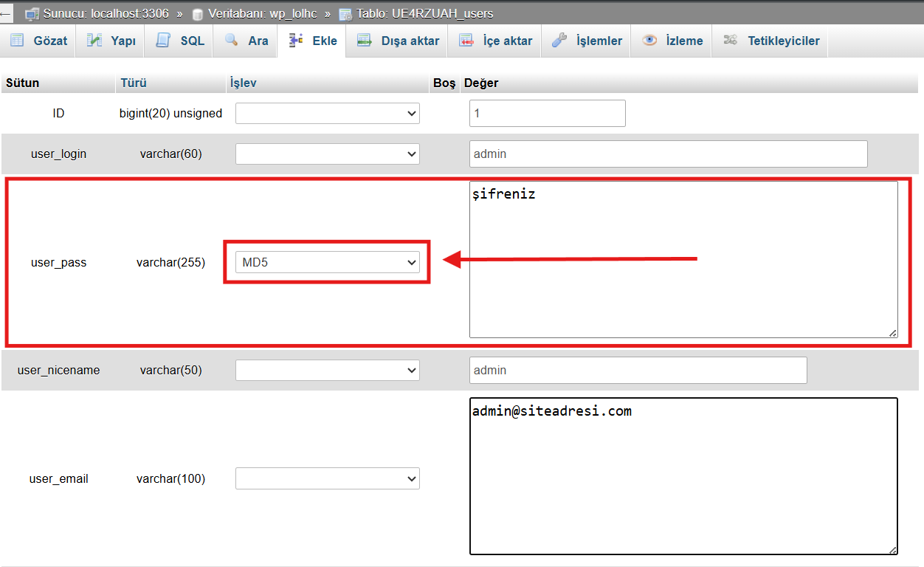Expand the function dropdown for ID row
Image resolution: width=924 pixels, height=567 pixels.
[x=327, y=114]
